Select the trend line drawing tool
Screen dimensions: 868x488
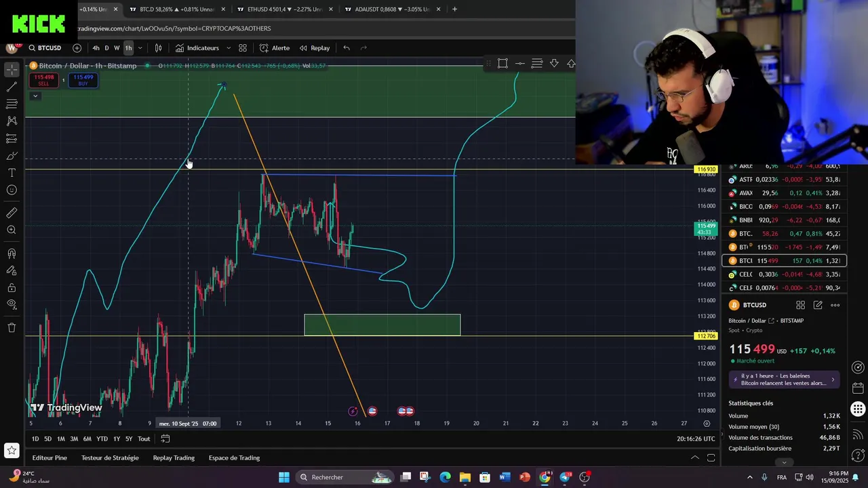click(x=12, y=87)
